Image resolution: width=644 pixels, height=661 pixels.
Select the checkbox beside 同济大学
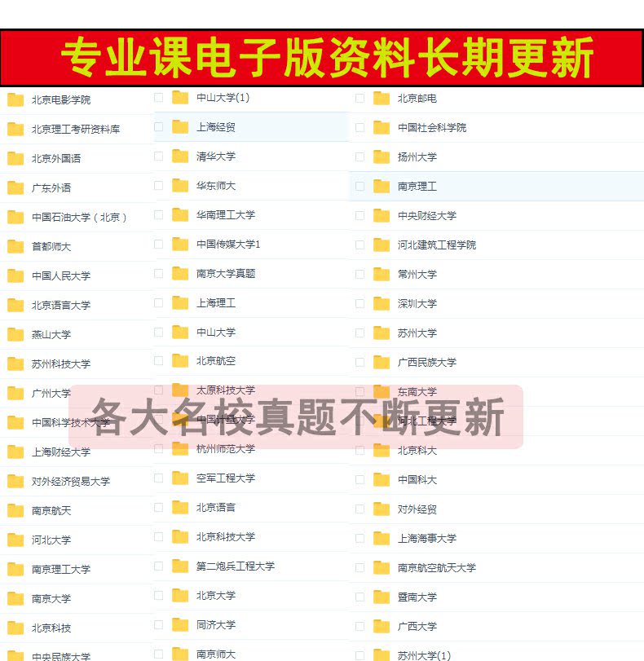159,625
